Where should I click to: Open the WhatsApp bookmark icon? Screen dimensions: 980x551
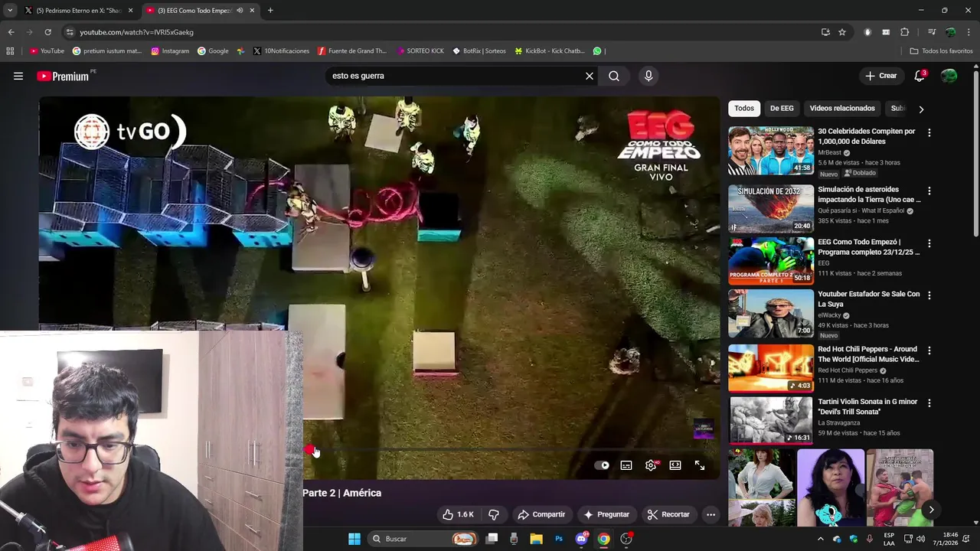tap(597, 51)
